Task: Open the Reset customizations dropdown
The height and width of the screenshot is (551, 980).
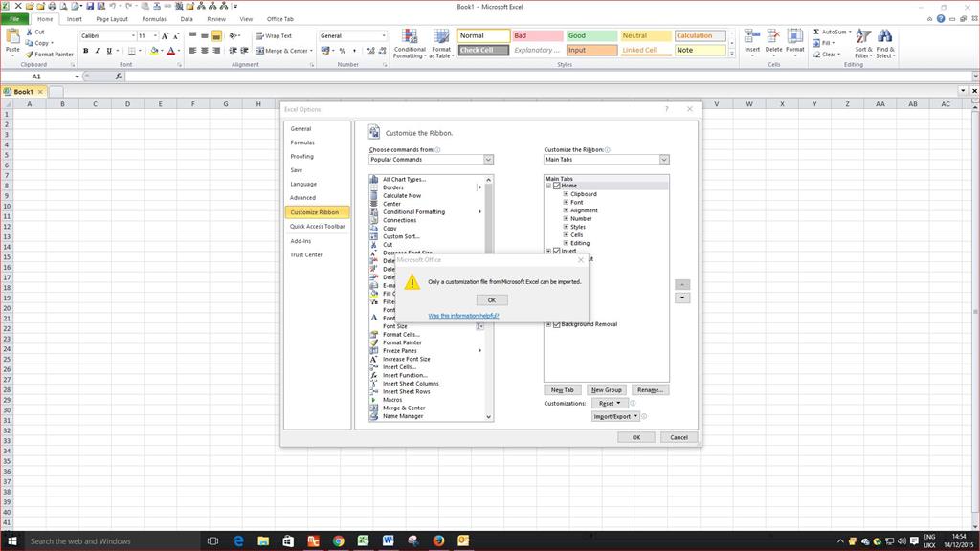Action: click(x=610, y=403)
